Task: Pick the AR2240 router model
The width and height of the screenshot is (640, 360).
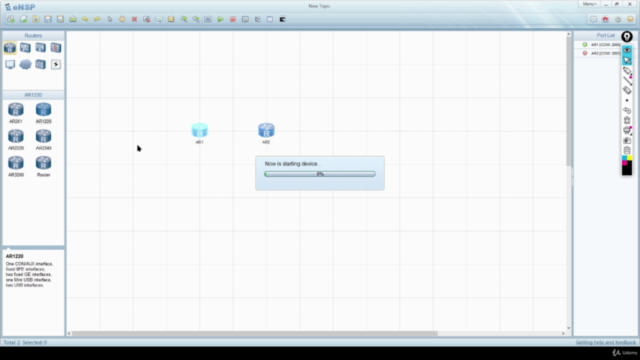Action: click(43, 140)
